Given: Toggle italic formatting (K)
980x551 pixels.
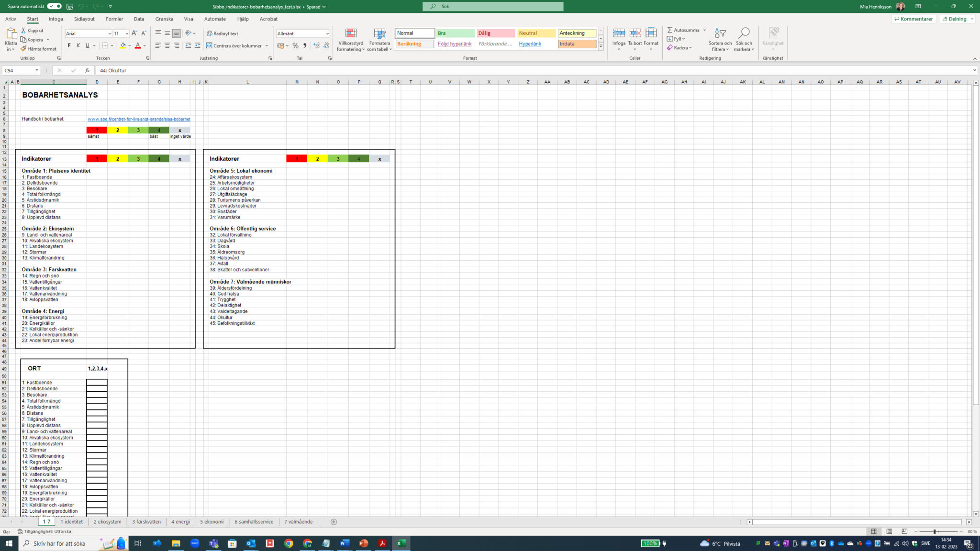Looking at the screenshot, I should pyautogui.click(x=78, y=45).
